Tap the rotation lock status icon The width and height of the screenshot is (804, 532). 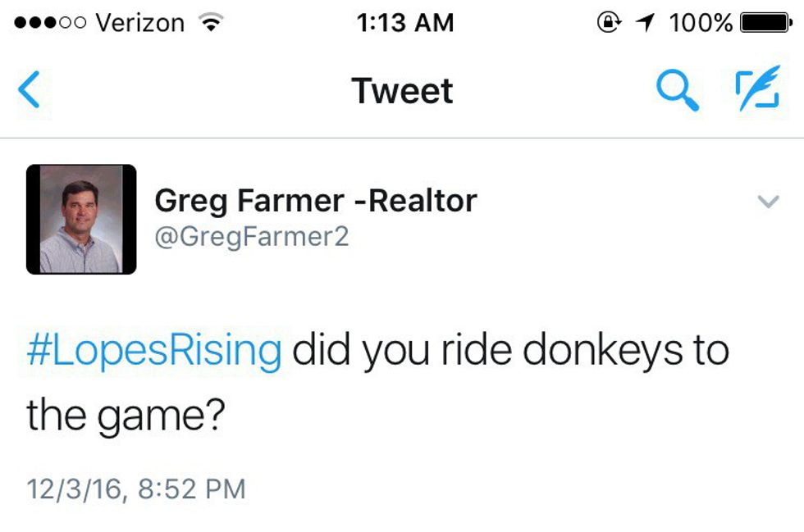click(609, 23)
